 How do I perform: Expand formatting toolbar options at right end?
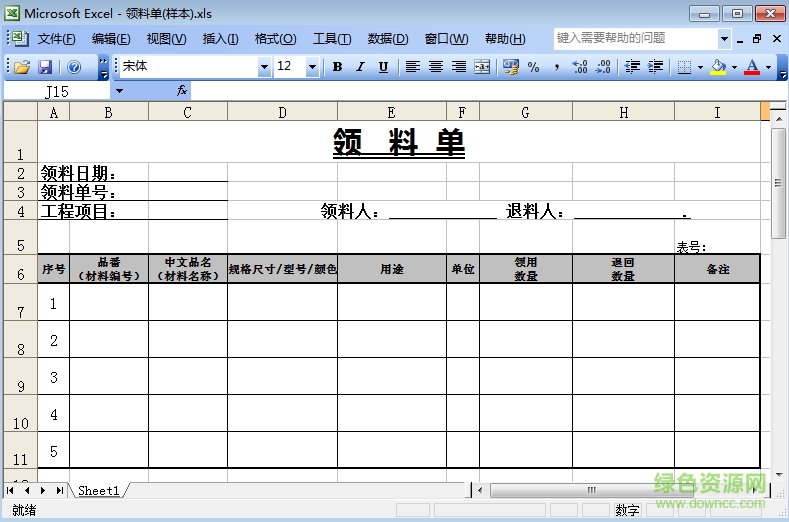pos(782,67)
